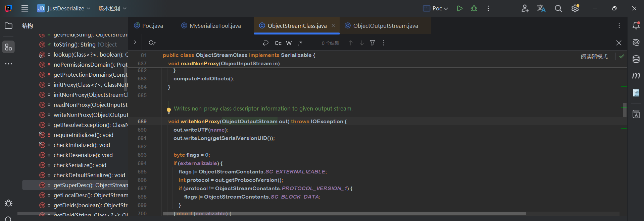Open Notifications bell
644x221 pixels.
pyautogui.click(x=636, y=26)
